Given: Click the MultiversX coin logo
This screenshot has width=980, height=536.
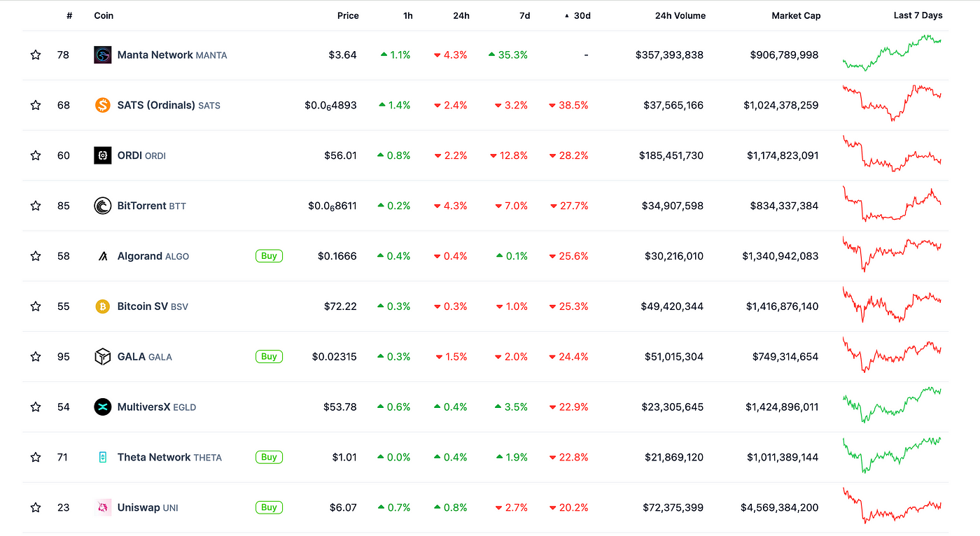Looking at the screenshot, I should pos(103,407).
